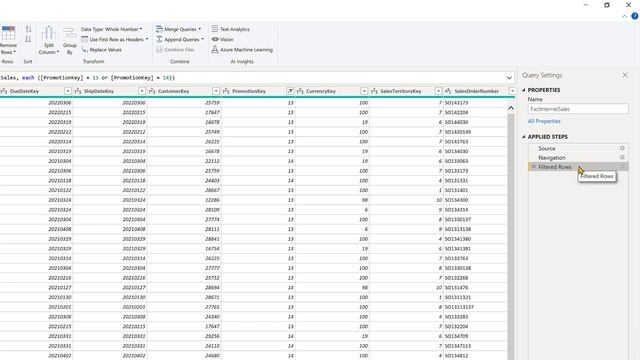
Task: Launch Text Analytics AI insight
Action: tap(231, 29)
